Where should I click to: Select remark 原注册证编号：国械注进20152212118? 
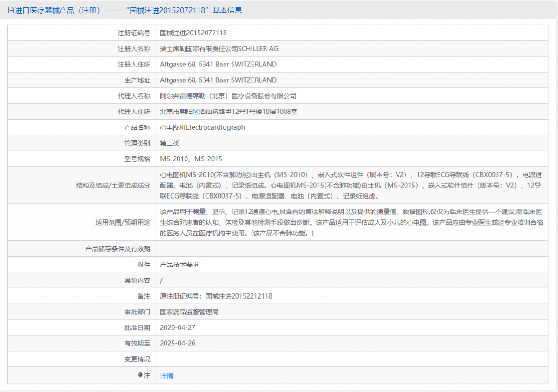pos(216,296)
